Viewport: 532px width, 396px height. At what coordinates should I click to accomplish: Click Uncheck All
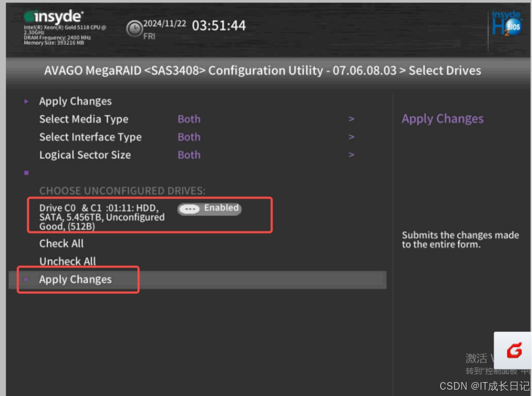[x=67, y=261]
